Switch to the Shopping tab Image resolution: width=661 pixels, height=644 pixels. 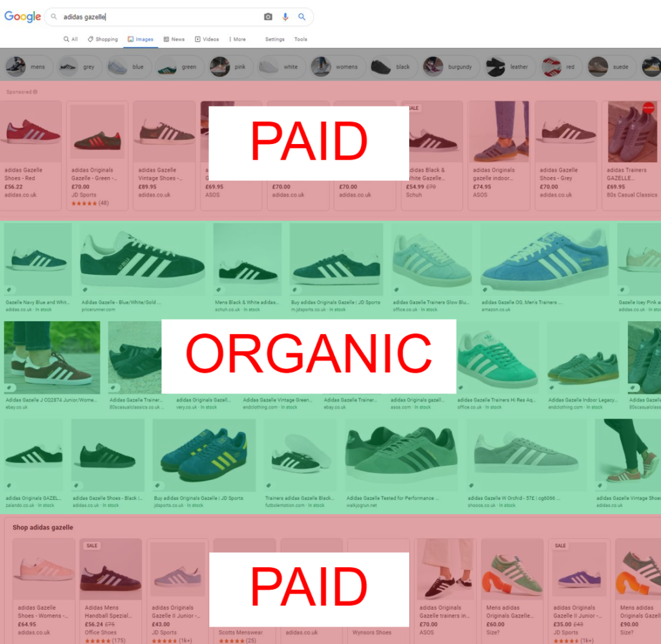(x=103, y=39)
